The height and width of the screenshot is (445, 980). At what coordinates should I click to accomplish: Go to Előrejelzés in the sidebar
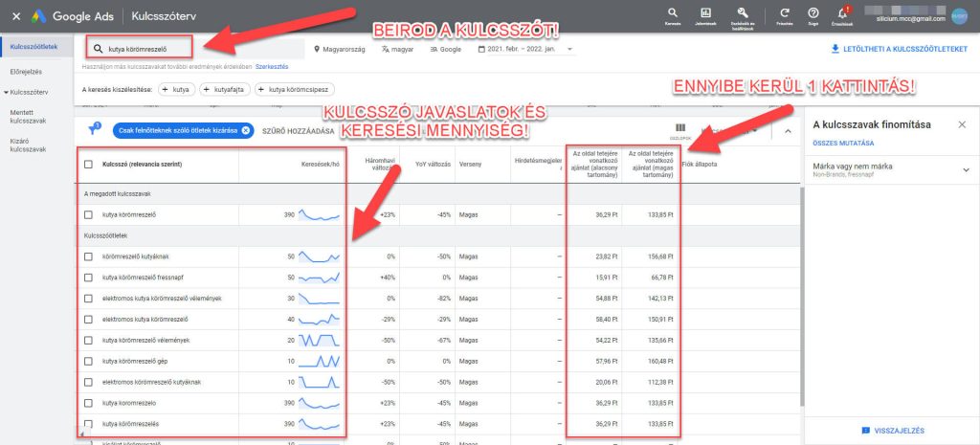pyautogui.click(x=25, y=69)
